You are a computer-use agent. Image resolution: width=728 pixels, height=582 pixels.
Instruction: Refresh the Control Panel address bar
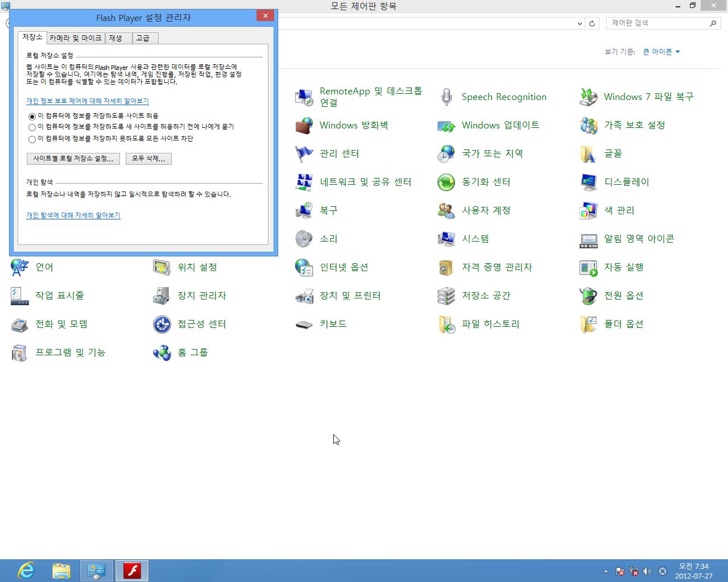[592, 23]
